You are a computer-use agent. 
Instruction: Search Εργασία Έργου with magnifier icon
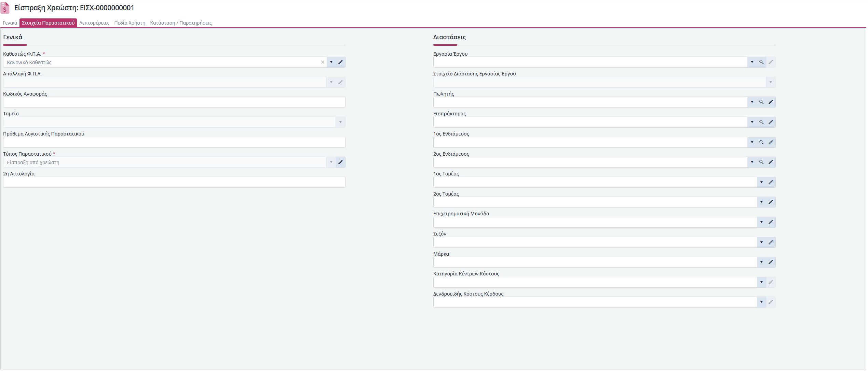pyautogui.click(x=761, y=62)
